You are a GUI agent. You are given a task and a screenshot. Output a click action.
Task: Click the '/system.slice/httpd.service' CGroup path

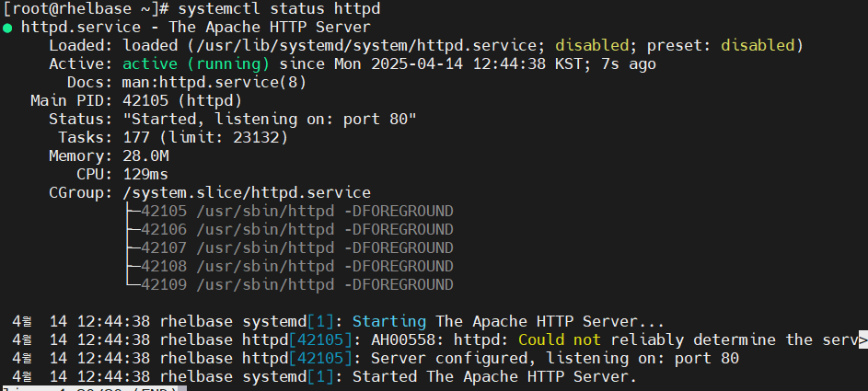247,193
